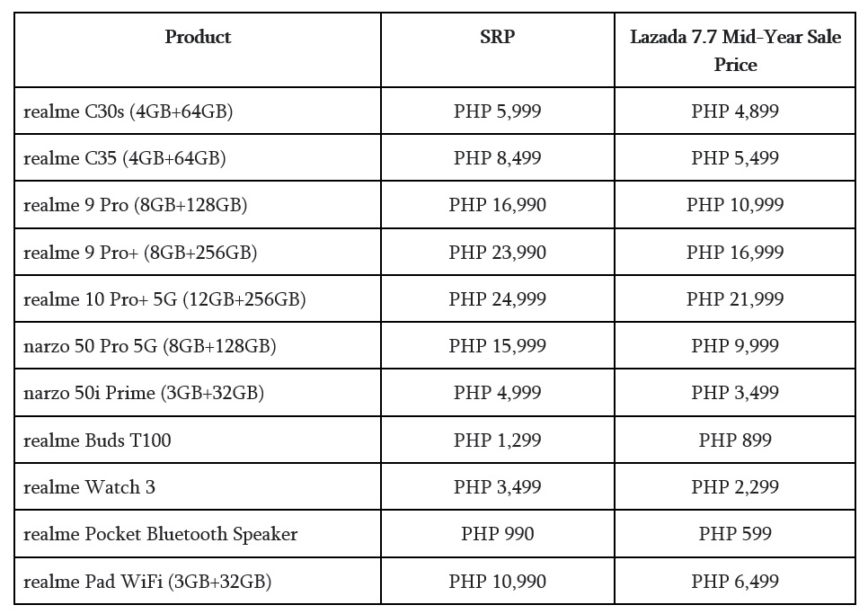Select the narzo 50i Prime (3GB+32GB) cell
The width and height of the screenshot is (868, 614).
tap(144, 393)
